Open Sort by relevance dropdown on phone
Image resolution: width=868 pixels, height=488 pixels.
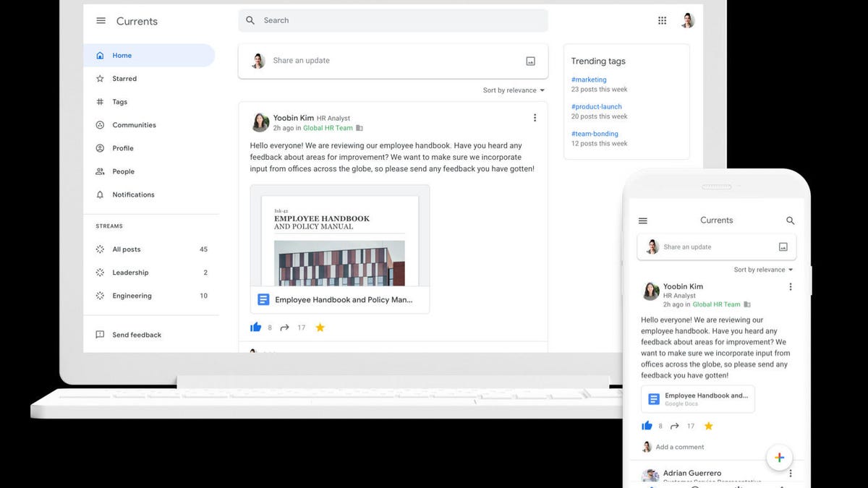coord(763,270)
